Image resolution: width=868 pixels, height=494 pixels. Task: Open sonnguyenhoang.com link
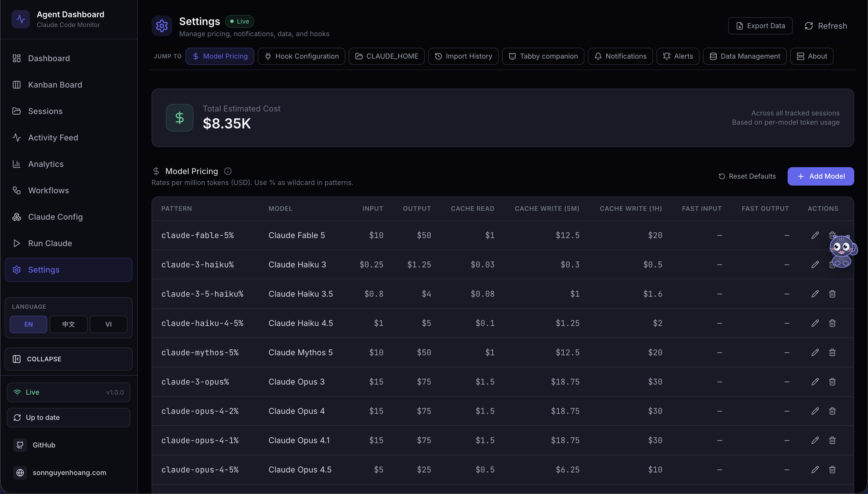69,473
